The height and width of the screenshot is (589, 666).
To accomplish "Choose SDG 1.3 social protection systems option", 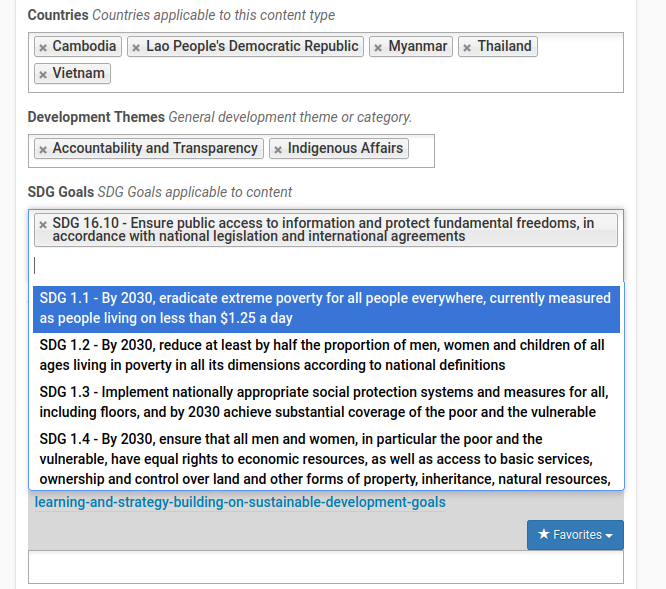I will click(x=326, y=402).
